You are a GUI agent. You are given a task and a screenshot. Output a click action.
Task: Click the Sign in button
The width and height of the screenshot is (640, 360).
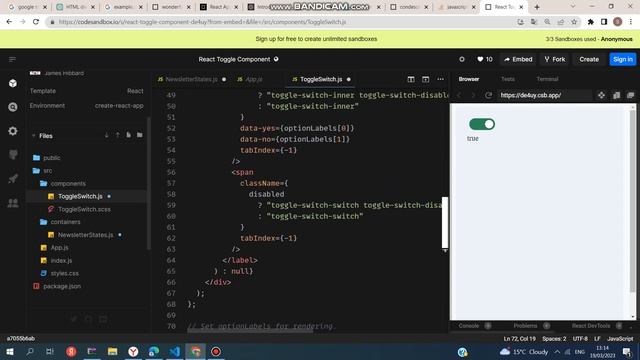[x=622, y=59]
